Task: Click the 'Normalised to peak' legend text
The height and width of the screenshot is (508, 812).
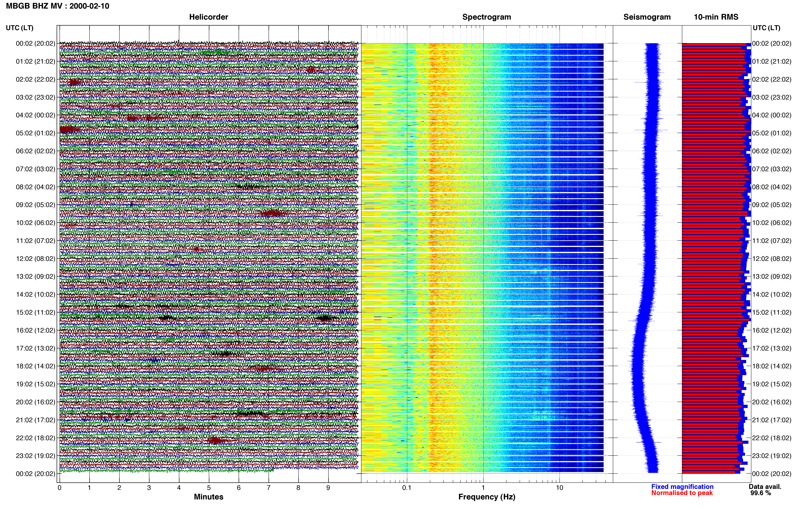Action: point(682,493)
